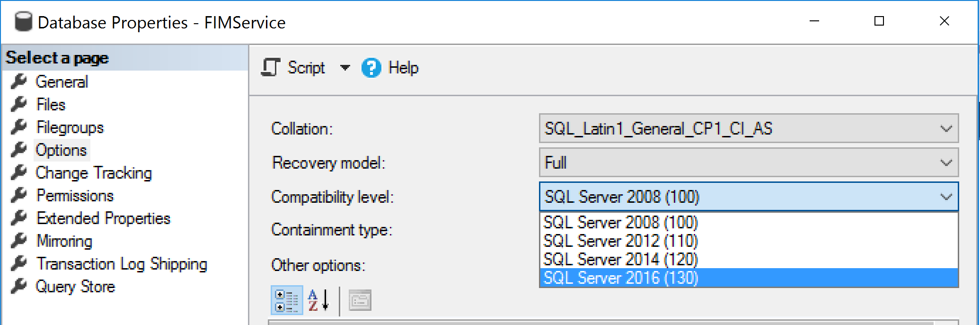Open the General page

pos(62,82)
